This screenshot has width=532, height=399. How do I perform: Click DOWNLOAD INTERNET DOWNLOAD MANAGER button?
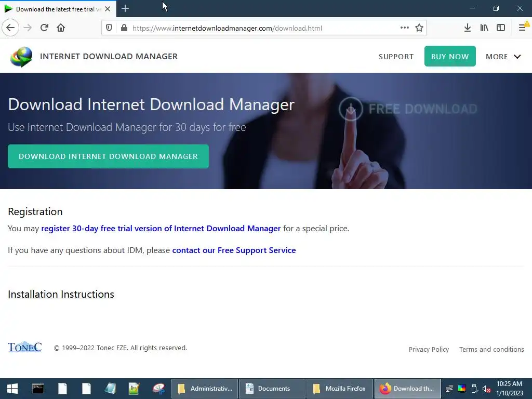[x=108, y=156]
